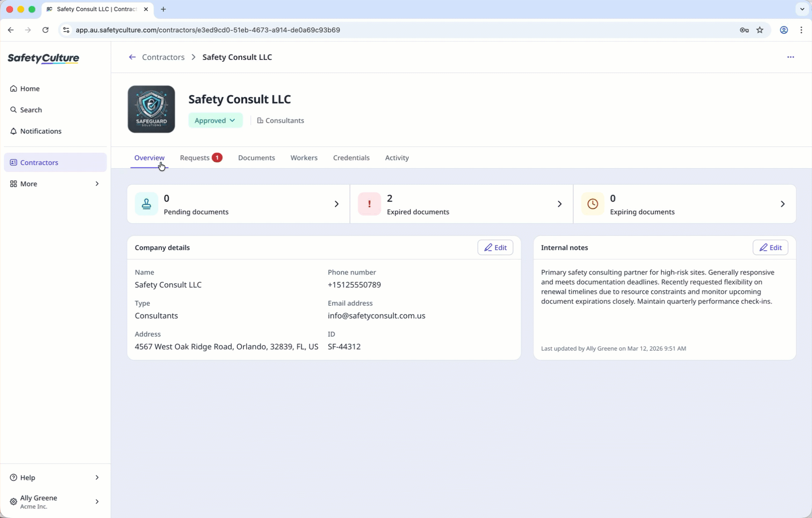Go to Contractors breadcrumb link
812x518 pixels.
[163, 57]
